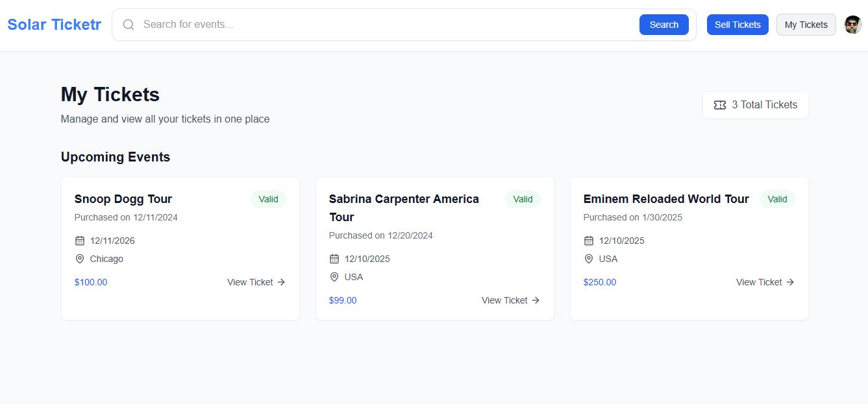Click location pin on Sabrina Carpenter card

click(334, 277)
